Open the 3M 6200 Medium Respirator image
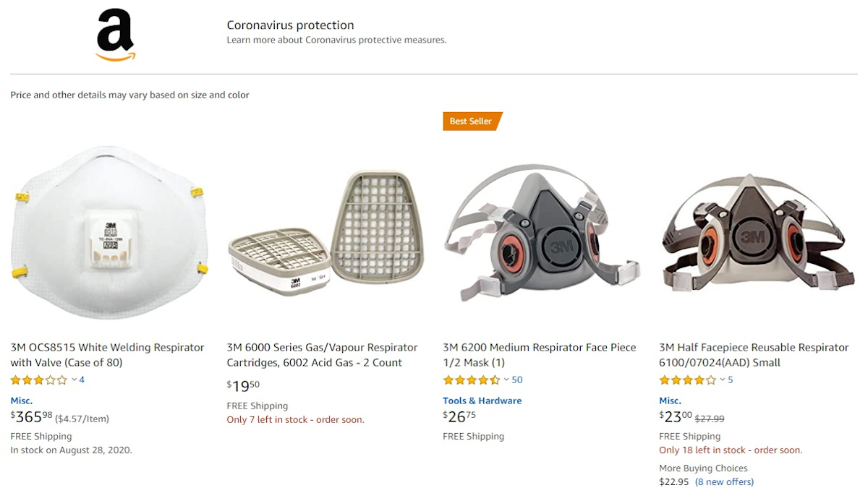868x488 pixels. pyautogui.click(x=541, y=231)
